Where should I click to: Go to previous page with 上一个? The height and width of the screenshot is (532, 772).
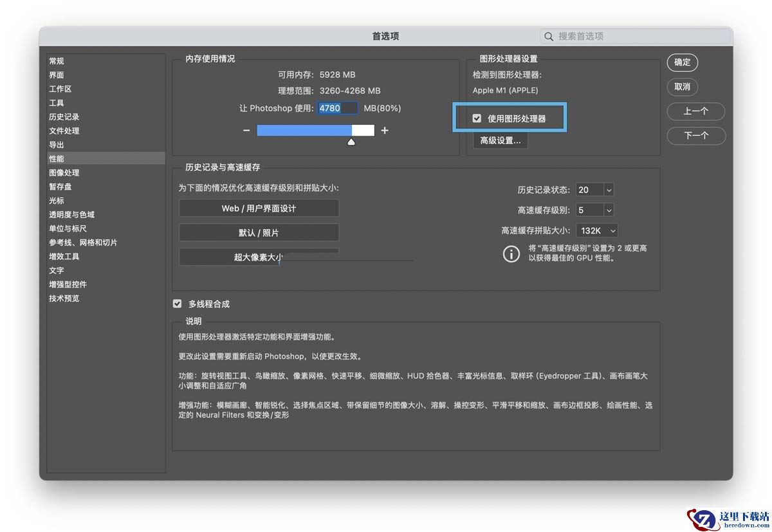[x=696, y=111]
